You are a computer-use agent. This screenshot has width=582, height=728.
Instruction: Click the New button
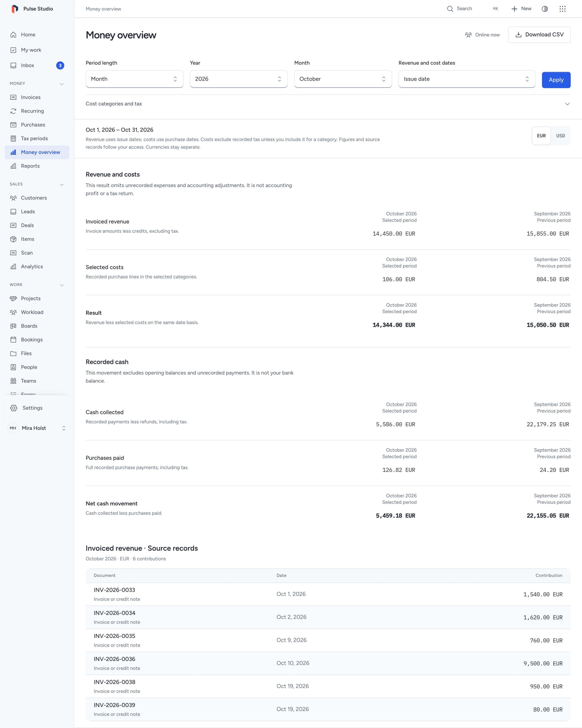[521, 9]
